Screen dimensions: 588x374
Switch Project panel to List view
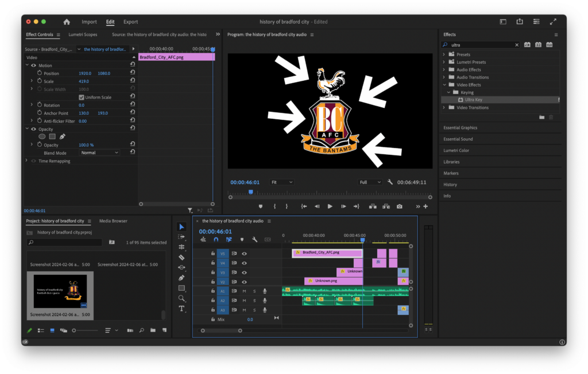pos(41,330)
